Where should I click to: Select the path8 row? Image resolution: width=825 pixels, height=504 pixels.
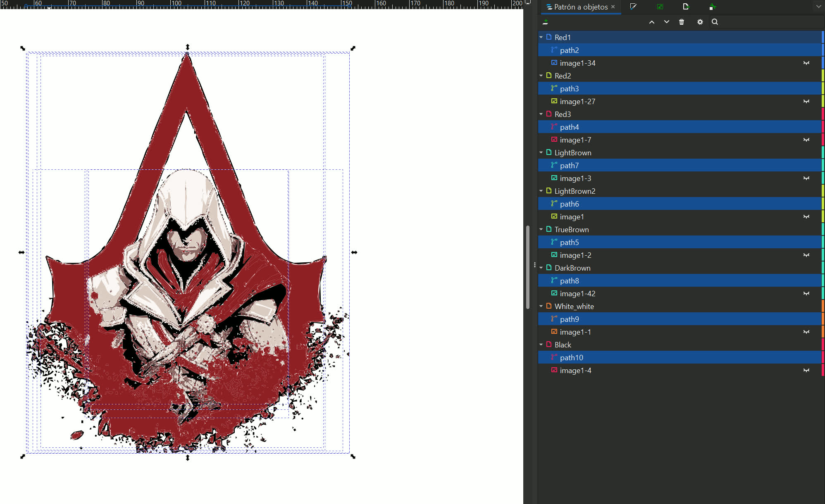click(680, 281)
